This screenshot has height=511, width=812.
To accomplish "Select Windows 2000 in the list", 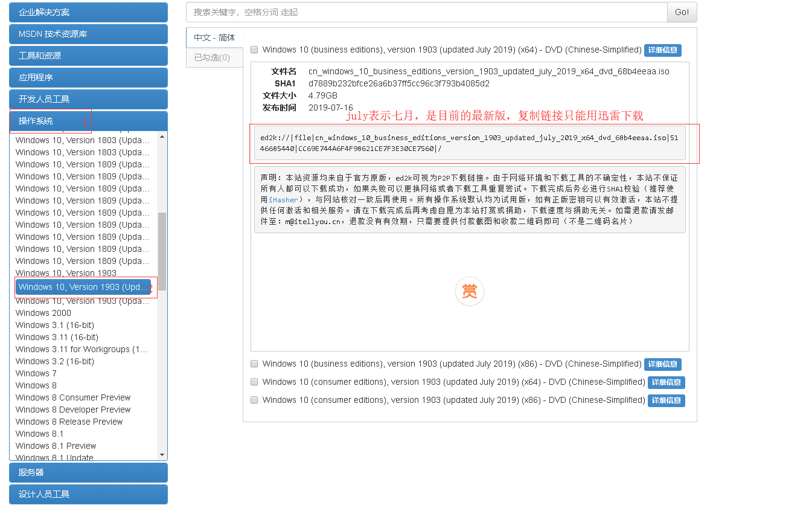I will [x=43, y=313].
